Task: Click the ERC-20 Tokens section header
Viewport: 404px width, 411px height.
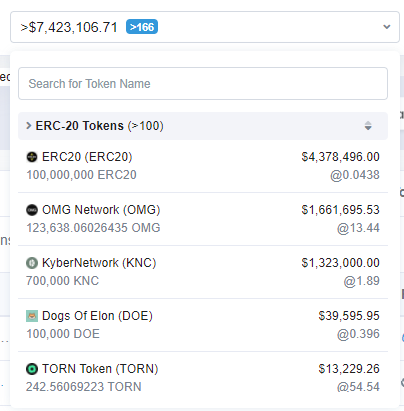Action: pyautogui.click(x=203, y=126)
